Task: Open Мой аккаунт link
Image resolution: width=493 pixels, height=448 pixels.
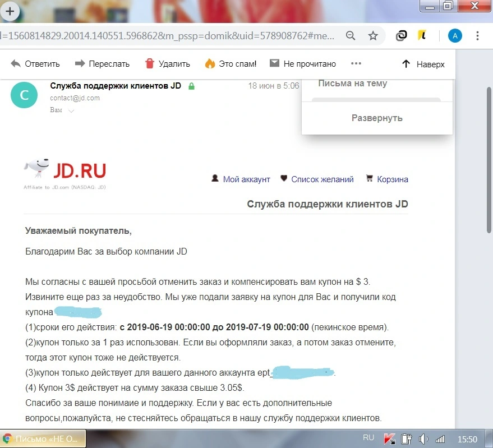Action: (247, 179)
